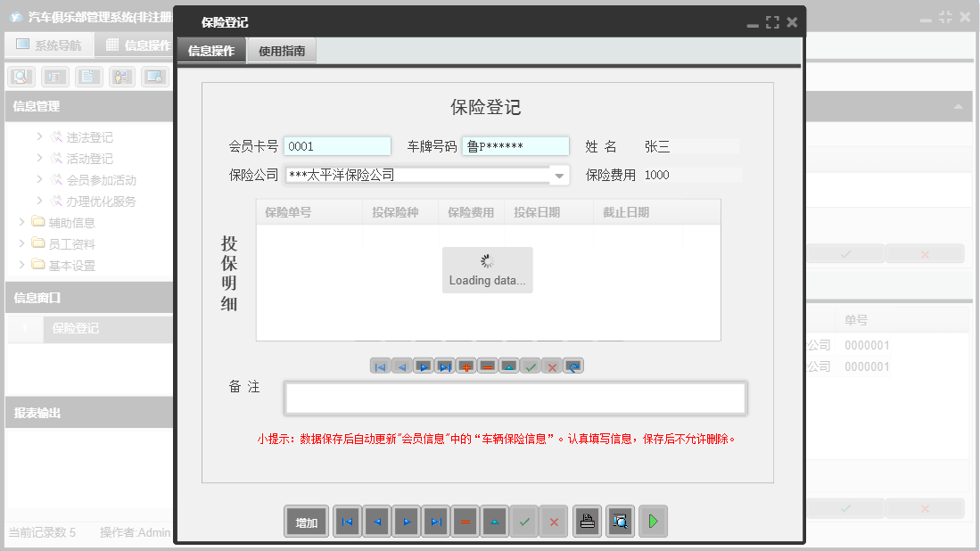Click inside the 备注 text field
Viewport: 980px width, 551px height.
(515, 398)
